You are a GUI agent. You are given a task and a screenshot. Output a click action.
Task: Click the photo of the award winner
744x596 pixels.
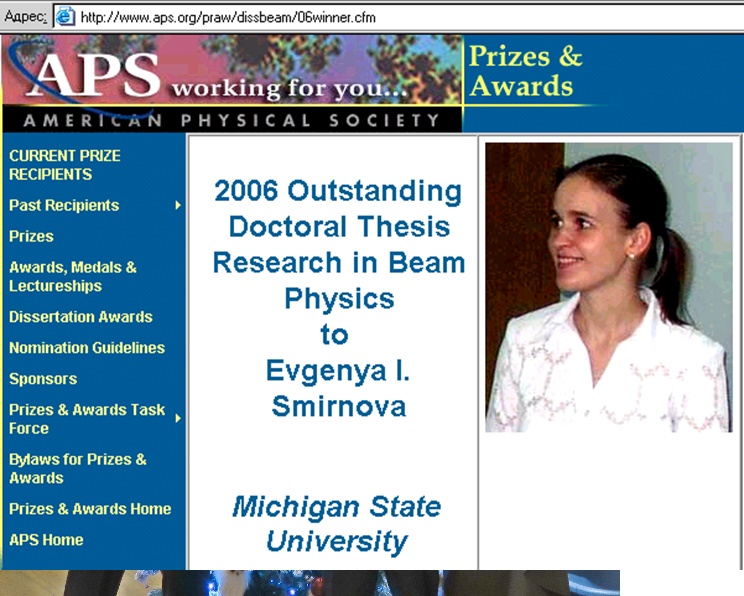pos(609,288)
